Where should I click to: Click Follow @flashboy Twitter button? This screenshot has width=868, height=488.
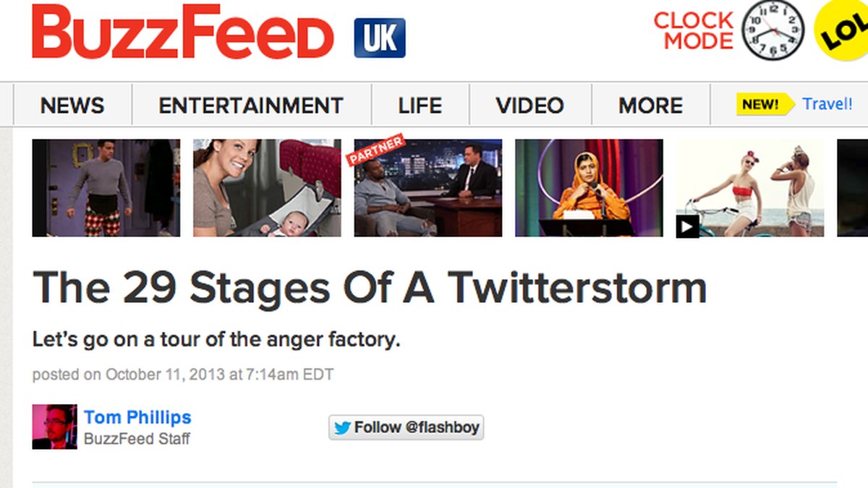[407, 427]
